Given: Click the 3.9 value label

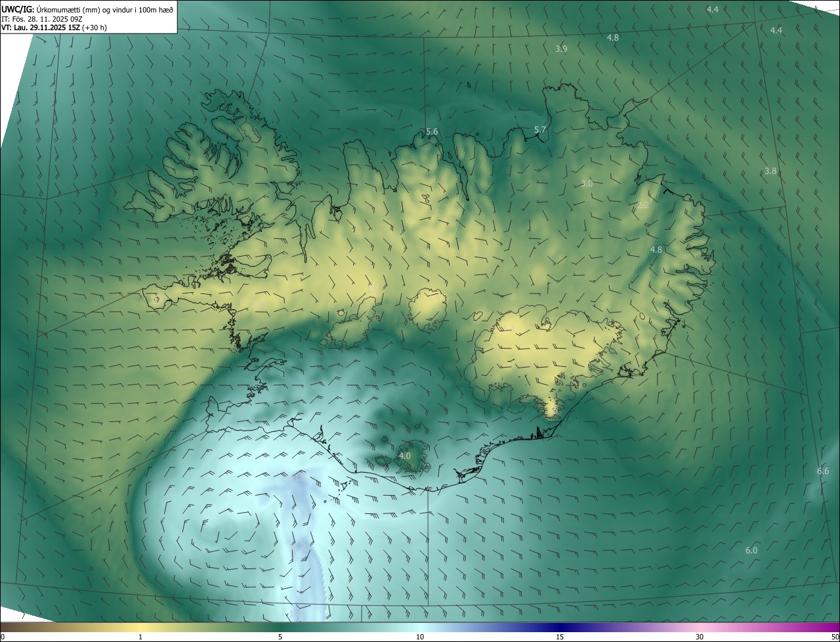Looking at the screenshot, I should click(561, 49).
